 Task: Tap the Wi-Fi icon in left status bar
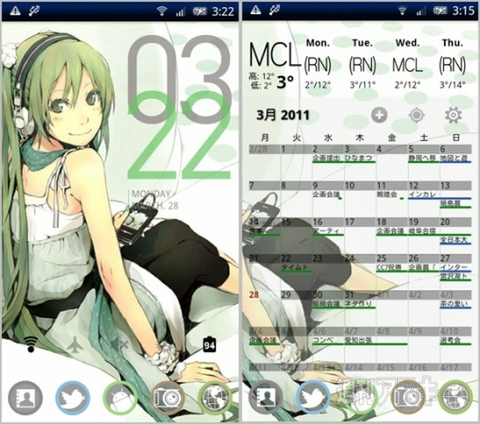(162, 11)
